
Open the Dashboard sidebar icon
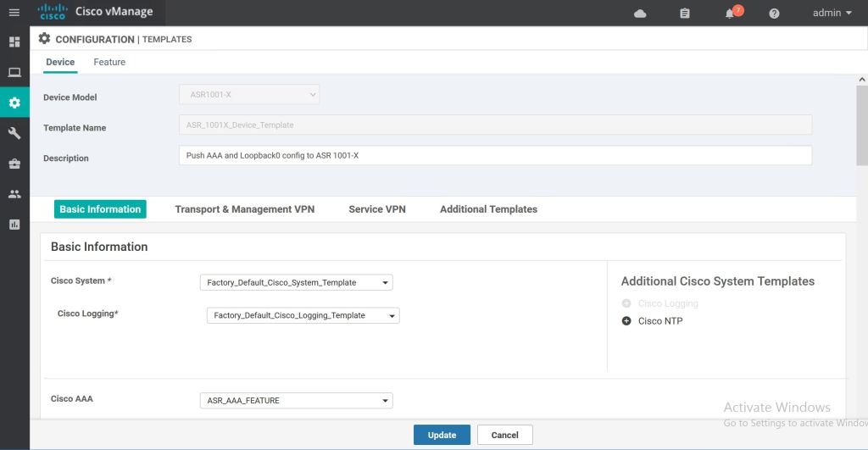click(x=14, y=42)
